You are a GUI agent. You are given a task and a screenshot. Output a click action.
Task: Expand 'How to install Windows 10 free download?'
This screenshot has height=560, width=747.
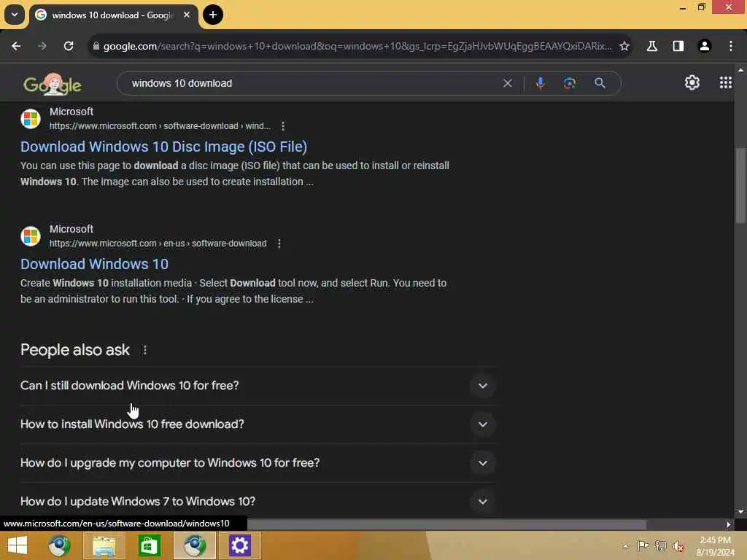[x=258, y=424]
